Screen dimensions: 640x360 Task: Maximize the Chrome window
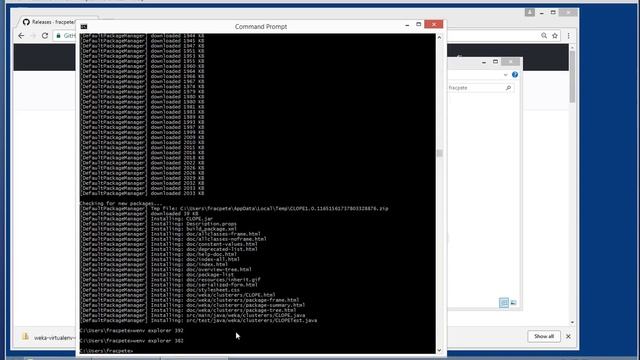(553, 13)
